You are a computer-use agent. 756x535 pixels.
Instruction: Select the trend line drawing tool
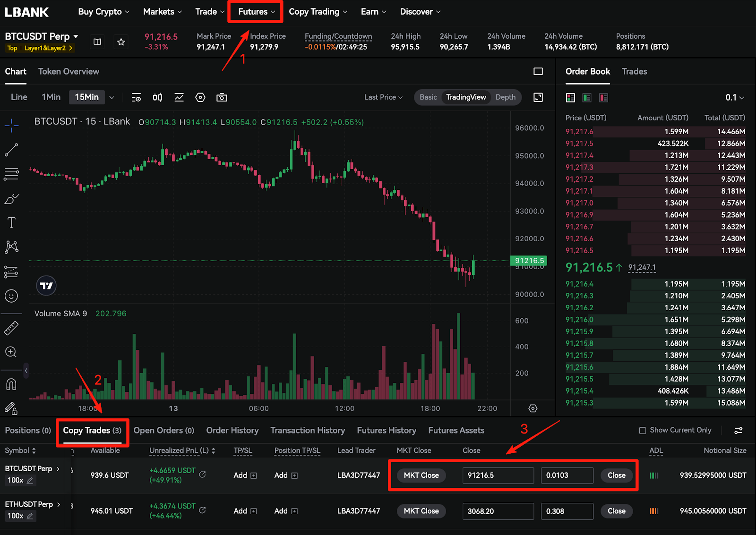[x=11, y=150]
